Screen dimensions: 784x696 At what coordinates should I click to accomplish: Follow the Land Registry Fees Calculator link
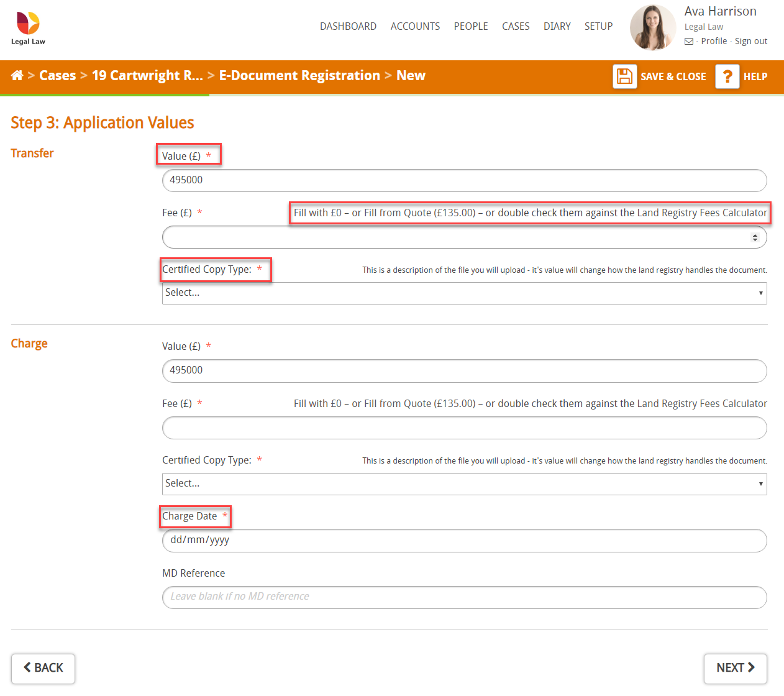pos(701,213)
